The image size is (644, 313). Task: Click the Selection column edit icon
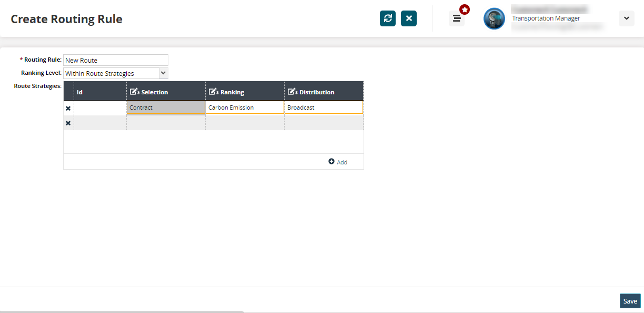coord(134,92)
